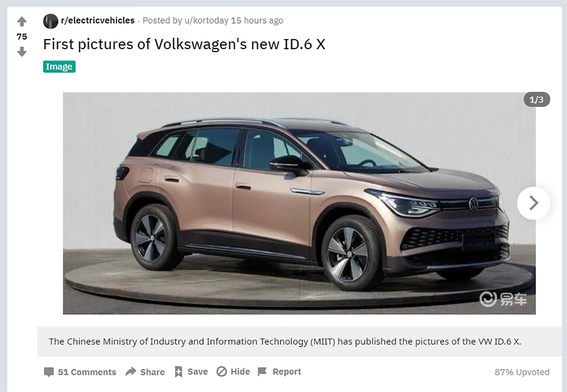The image size is (567, 392).
Task: Downvote the ID.6 X post
Action: (x=22, y=51)
